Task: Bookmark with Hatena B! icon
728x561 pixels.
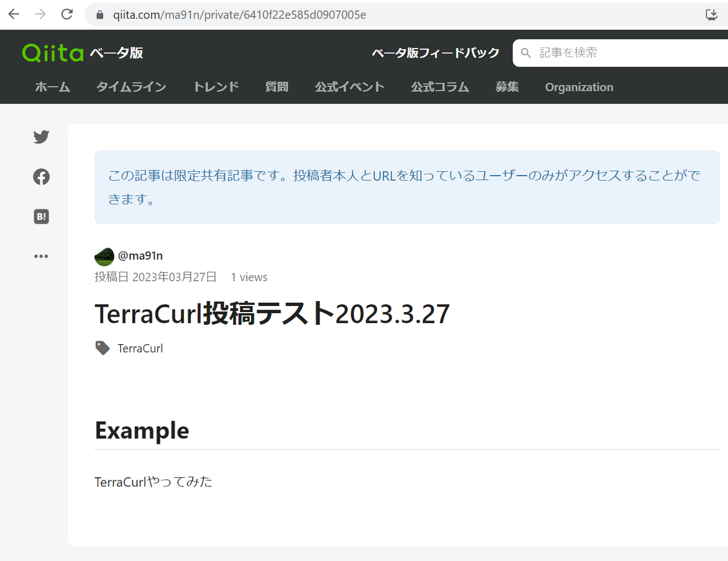Action: click(x=41, y=217)
